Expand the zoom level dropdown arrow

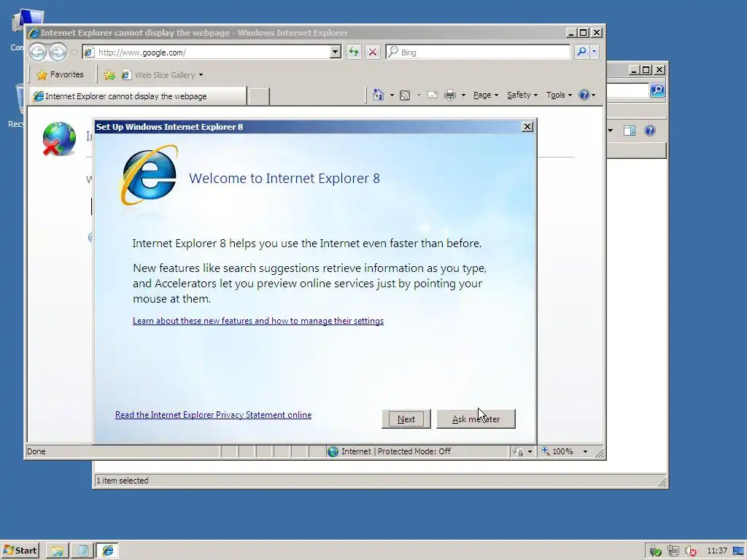pos(585,451)
